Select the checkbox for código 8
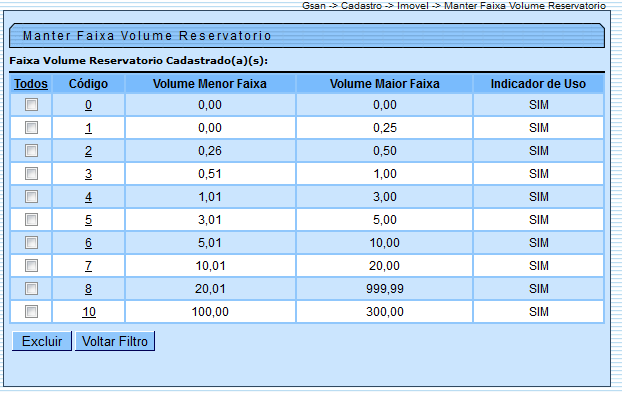 [31, 289]
